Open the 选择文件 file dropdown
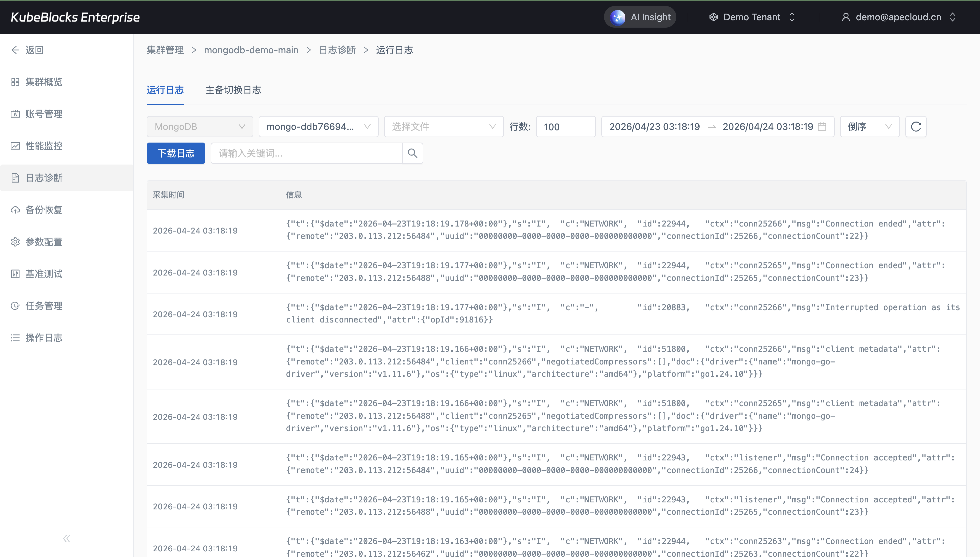This screenshot has width=980, height=557. (x=443, y=127)
